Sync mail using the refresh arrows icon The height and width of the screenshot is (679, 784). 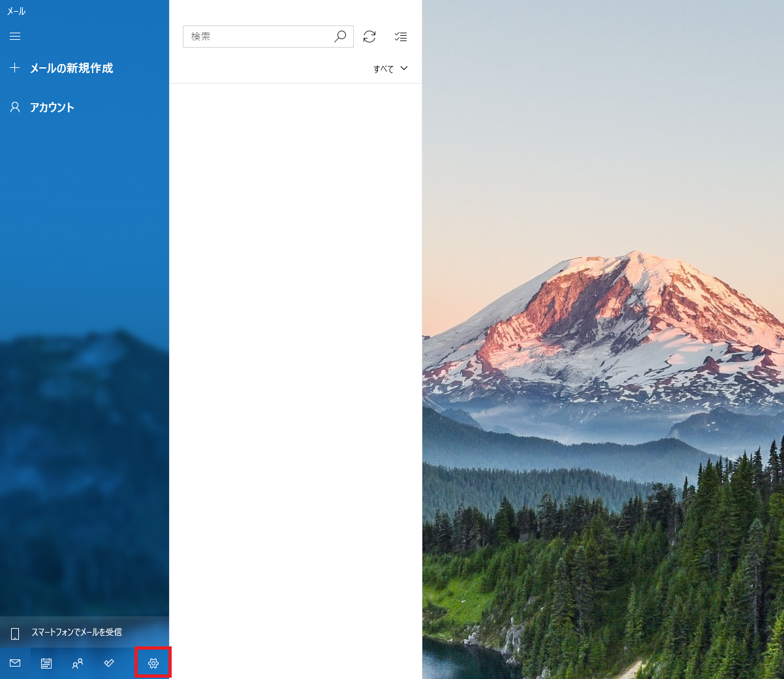pyautogui.click(x=369, y=37)
